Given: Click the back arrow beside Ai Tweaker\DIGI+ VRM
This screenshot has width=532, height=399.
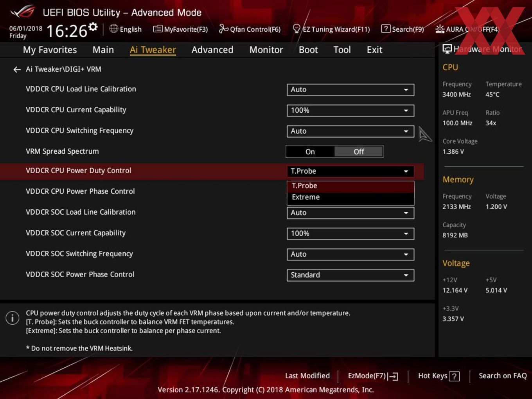Looking at the screenshot, I should pos(17,70).
